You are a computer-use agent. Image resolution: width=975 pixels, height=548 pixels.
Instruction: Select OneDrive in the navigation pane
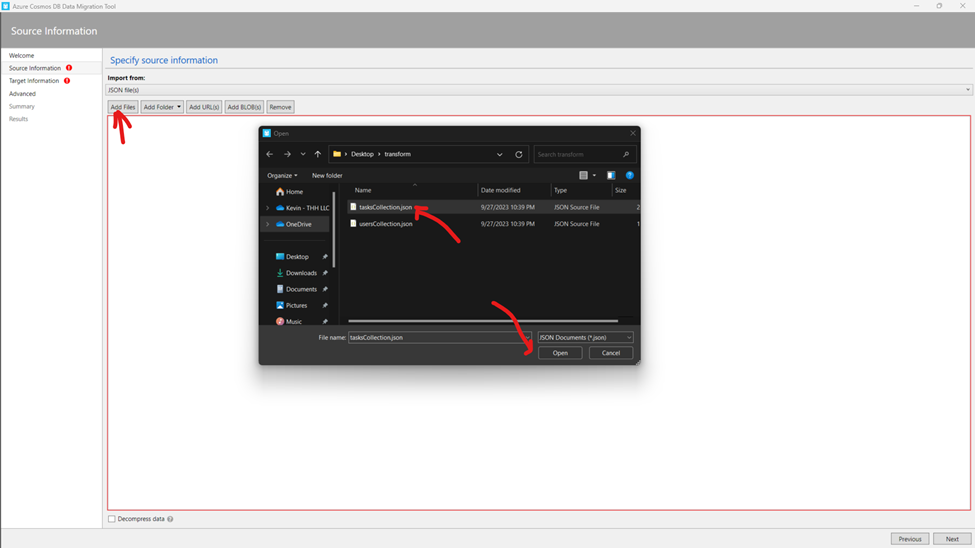pos(298,224)
